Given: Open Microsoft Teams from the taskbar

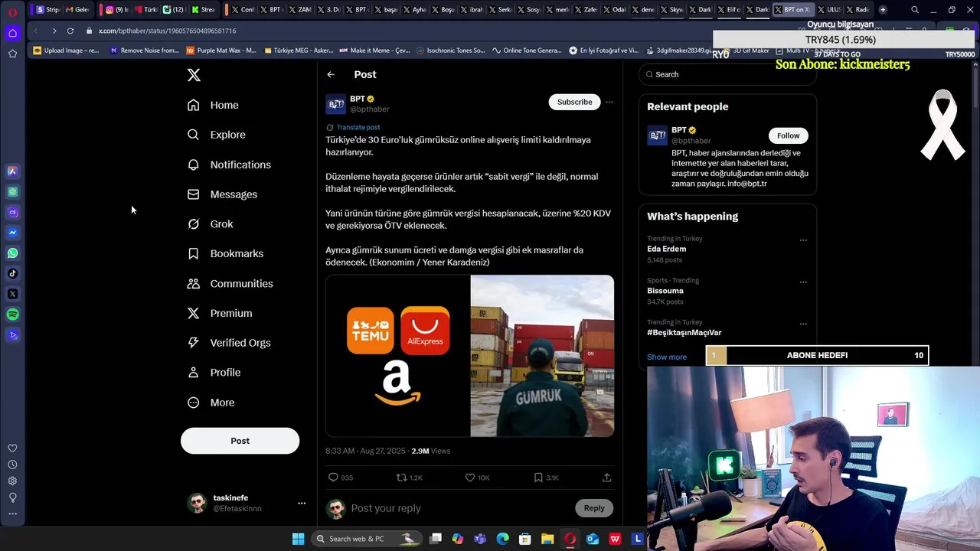Looking at the screenshot, I should click(x=480, y=539).
